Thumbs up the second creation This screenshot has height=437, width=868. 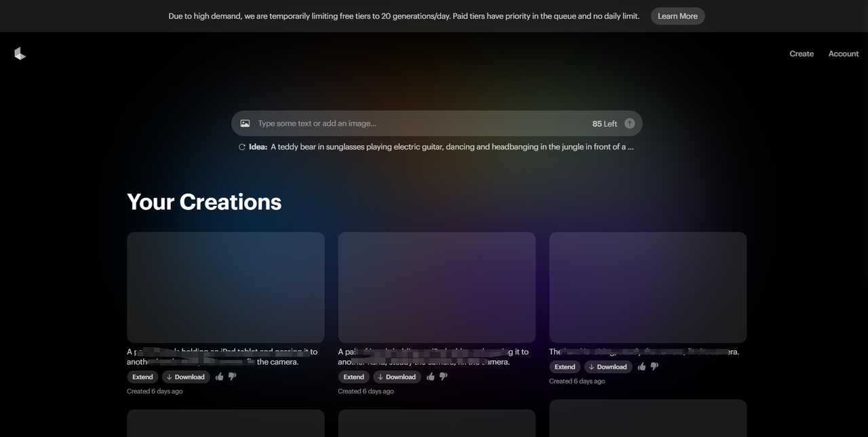[431, 376]
